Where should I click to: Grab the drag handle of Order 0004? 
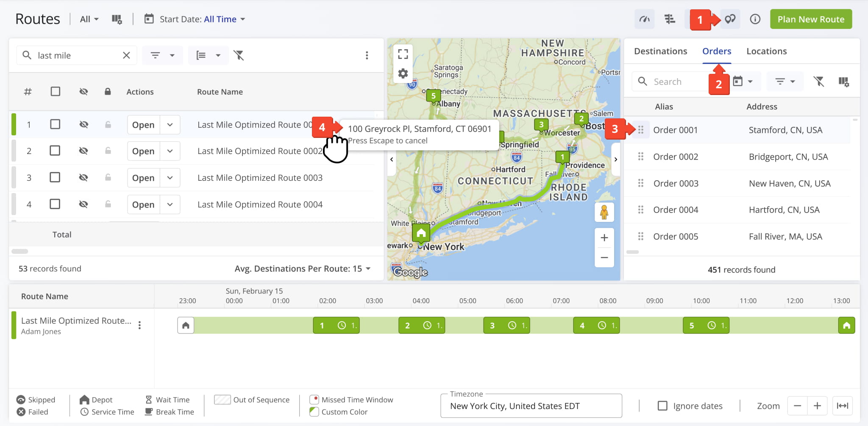coord(641,210)
